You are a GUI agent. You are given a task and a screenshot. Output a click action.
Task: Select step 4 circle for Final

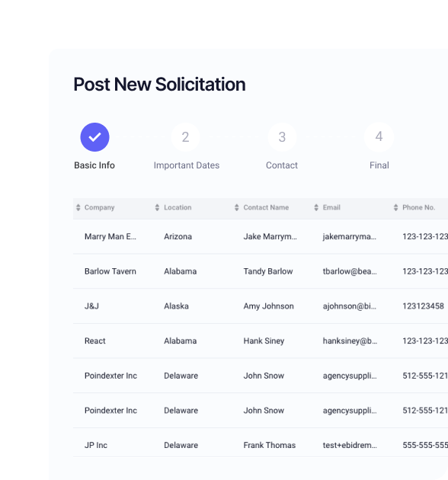(379, 137)
